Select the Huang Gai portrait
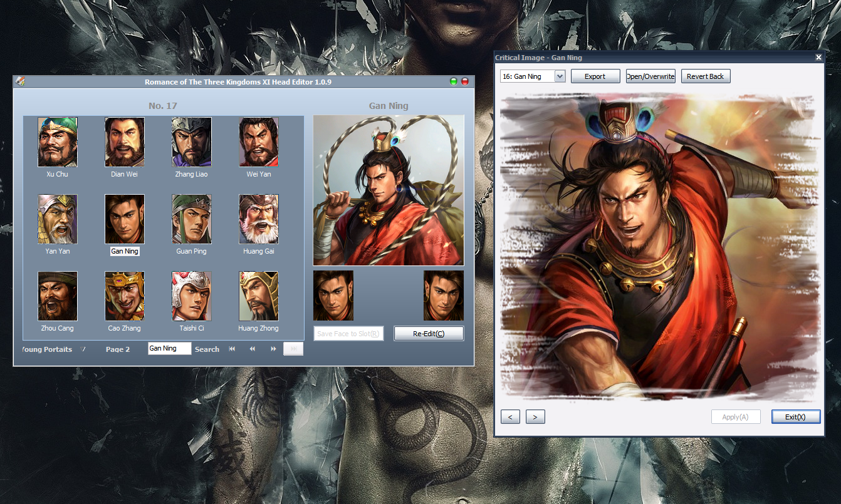Image resolution: width=841 pixels, height=504 pixels. [259, 219]
